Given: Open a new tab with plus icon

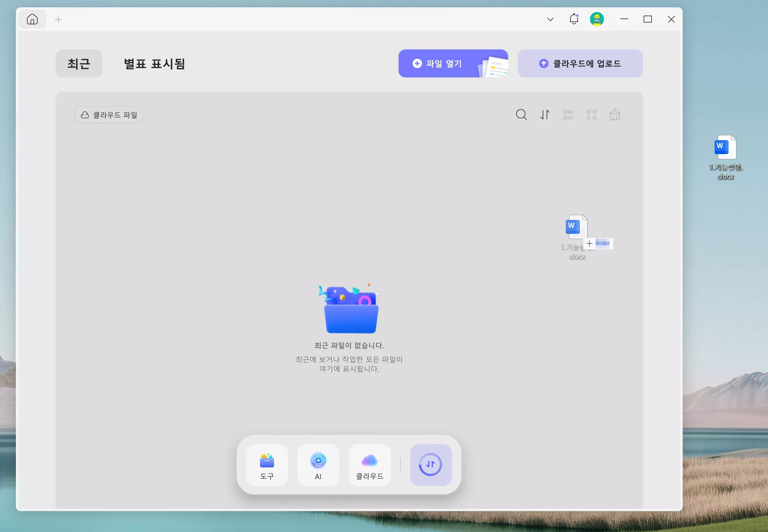Looking at the screenshot, I should click(x=58, y=19).
